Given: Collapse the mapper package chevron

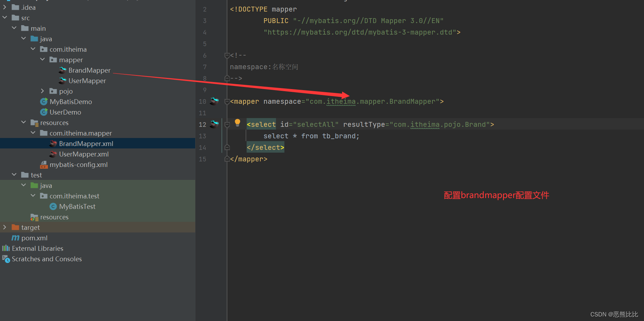Looking at the screenshot, I should pos(42,60).
